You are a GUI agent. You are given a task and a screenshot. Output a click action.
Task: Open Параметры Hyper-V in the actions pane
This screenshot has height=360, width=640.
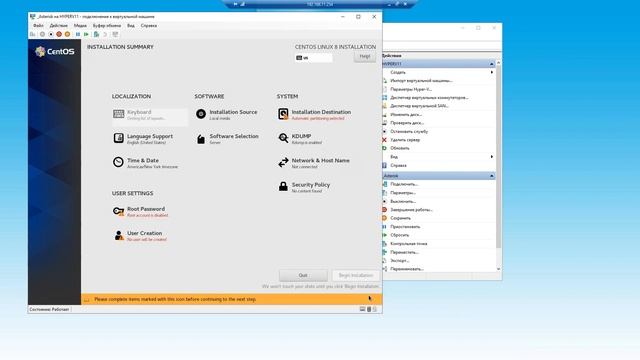click(411, 89)
